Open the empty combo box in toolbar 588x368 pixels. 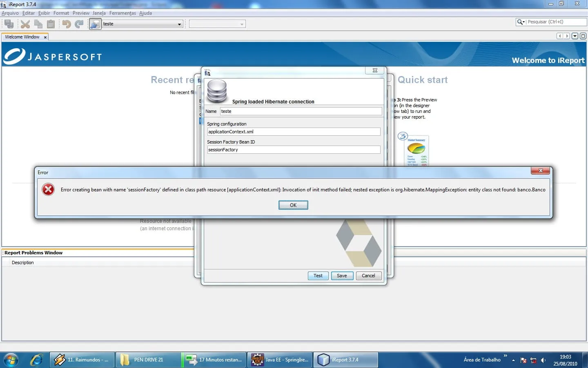click(217, 24)
